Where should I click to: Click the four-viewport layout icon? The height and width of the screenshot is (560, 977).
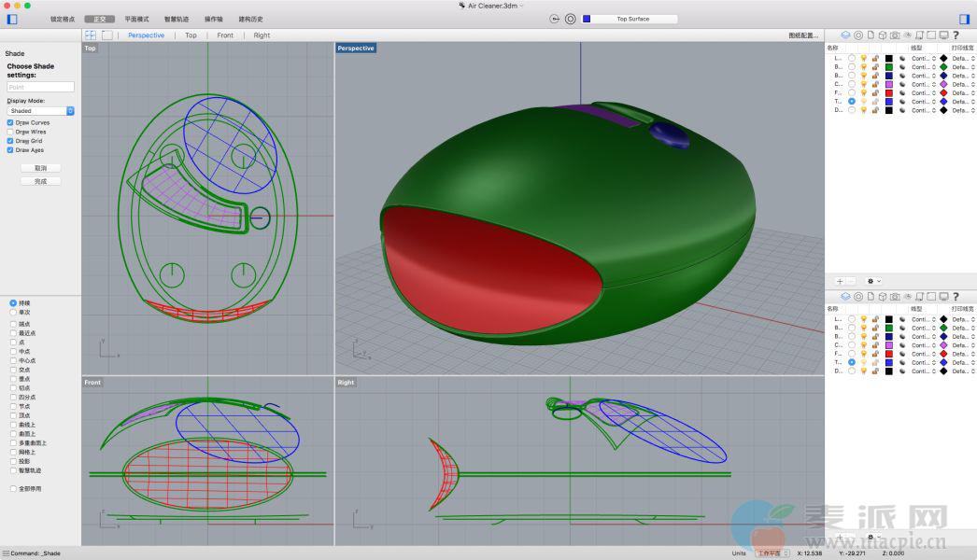click(91, 35)
